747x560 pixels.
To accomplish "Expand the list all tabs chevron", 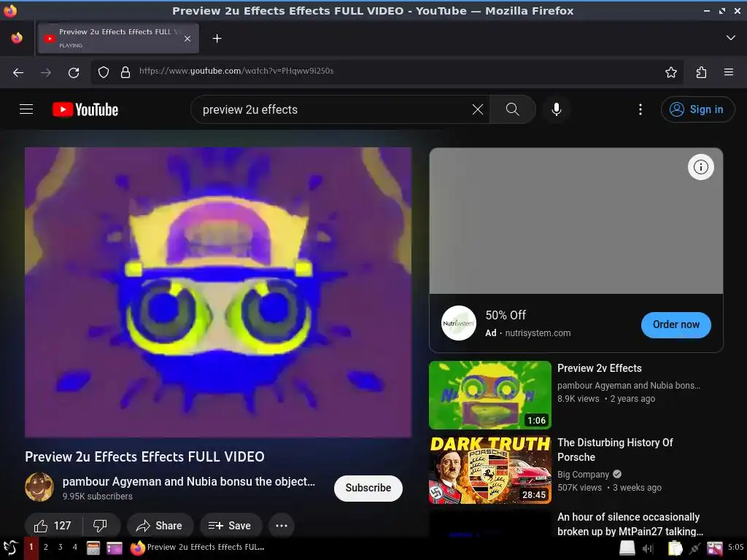I will (x=730, y=38).
